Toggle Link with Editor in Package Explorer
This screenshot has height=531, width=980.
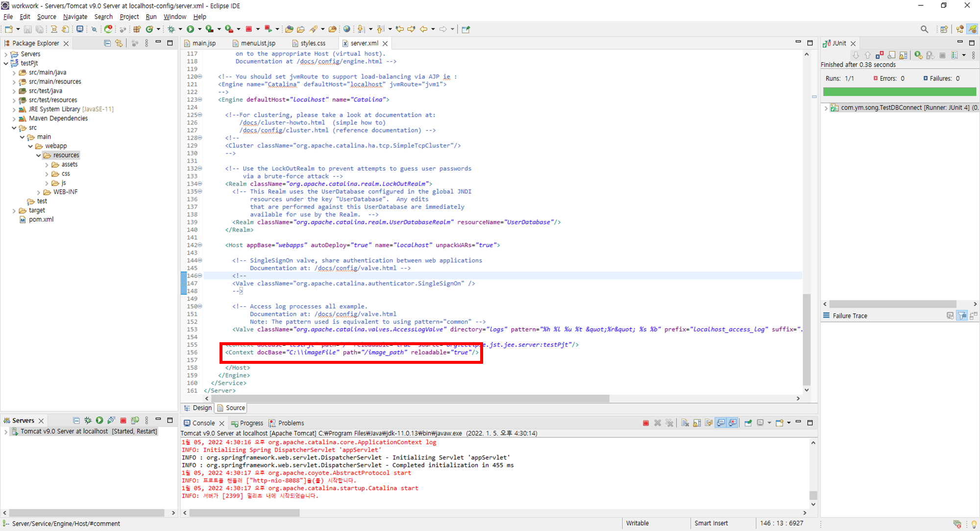(x=119, y=43)
